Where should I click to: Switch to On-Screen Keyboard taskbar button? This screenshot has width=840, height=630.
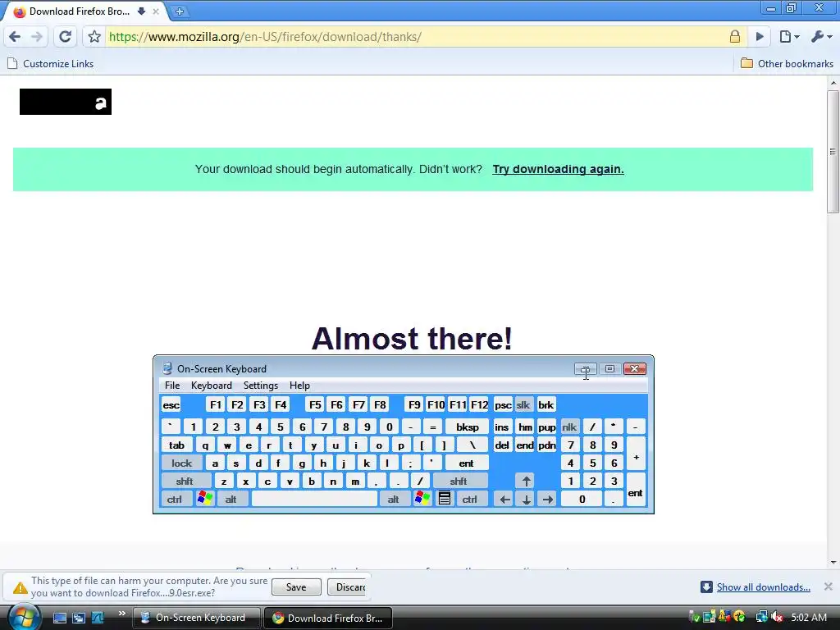[x=196, y=618]
